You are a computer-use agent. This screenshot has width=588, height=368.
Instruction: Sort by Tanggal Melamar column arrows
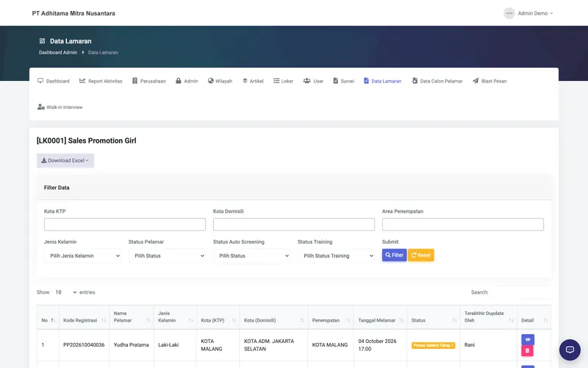tap(401, 320)
